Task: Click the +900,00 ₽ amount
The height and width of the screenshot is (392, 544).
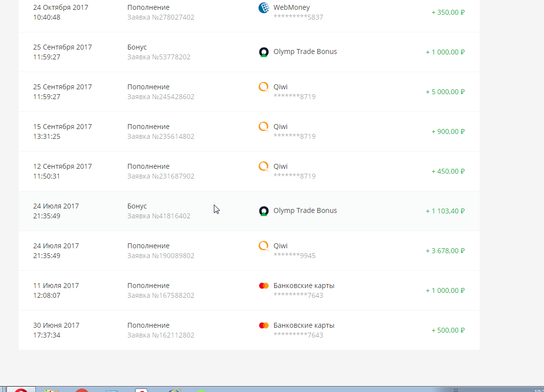Action: pyautogui.click(x=448, y=132)
